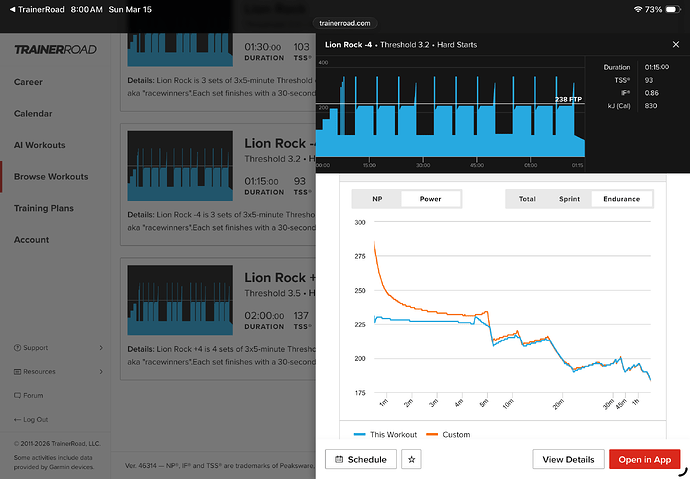Select the Endurance curve option
Screen dimensions: 690x479
click(x=621, y=199)
